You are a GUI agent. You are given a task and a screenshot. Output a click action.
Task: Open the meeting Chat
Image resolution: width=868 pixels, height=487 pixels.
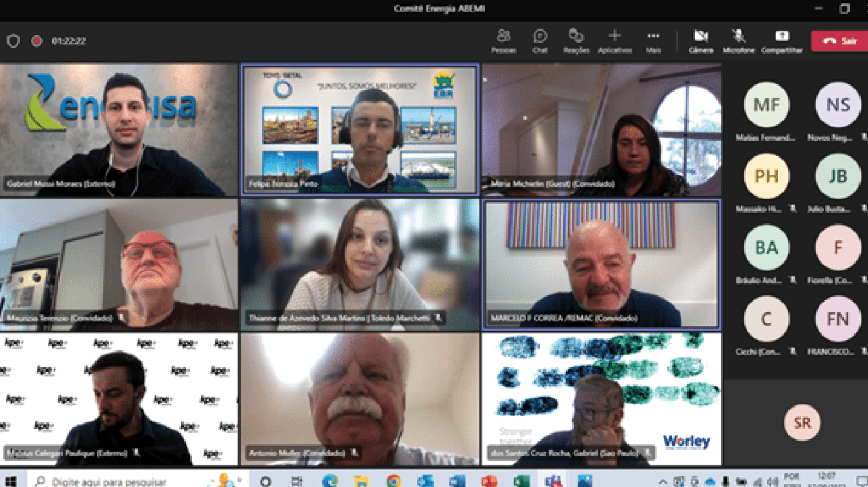(540, 40)
